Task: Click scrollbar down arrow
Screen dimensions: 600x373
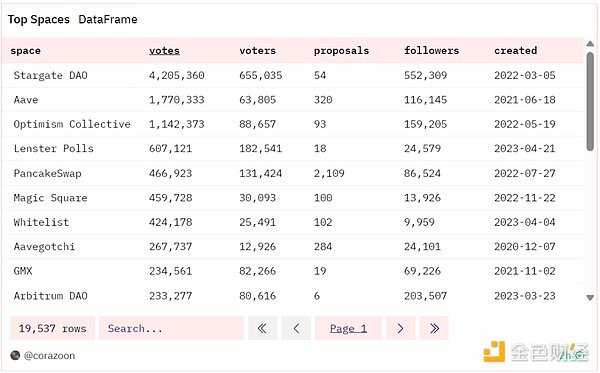Action: tap(590, 297)
